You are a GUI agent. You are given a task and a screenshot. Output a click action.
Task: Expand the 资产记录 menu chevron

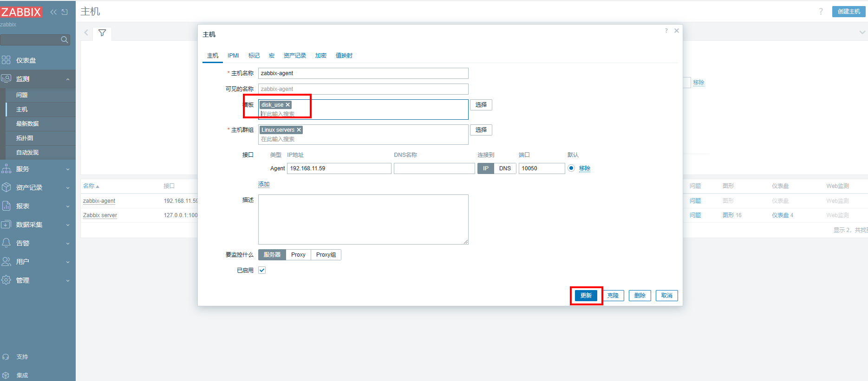[68, 187]
